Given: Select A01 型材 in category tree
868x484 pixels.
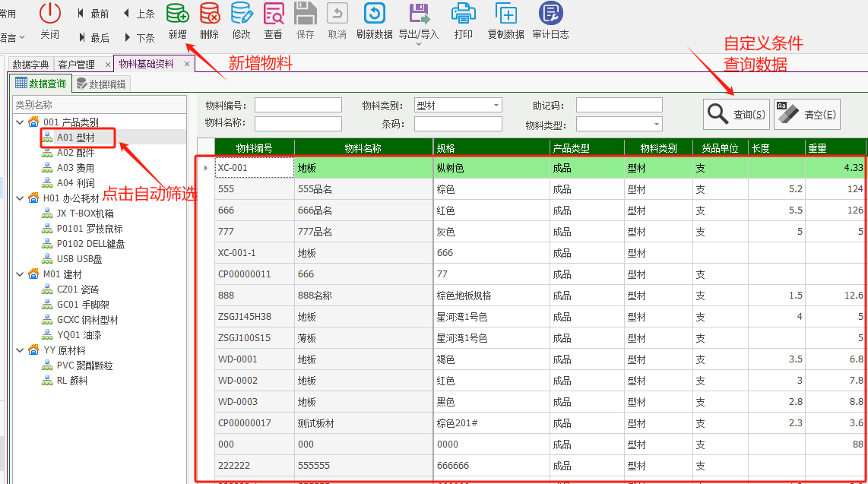Looking at the screenshot, I should tap(76, 138).
